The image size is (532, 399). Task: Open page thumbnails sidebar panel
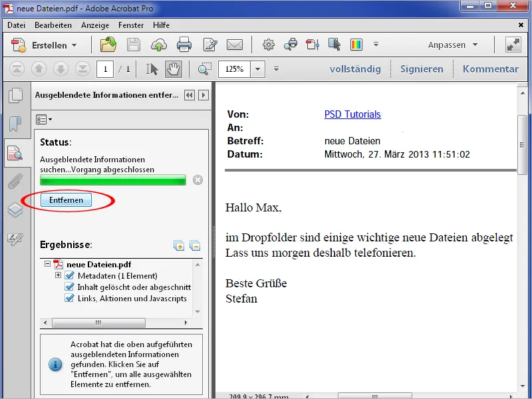point(15,95)
